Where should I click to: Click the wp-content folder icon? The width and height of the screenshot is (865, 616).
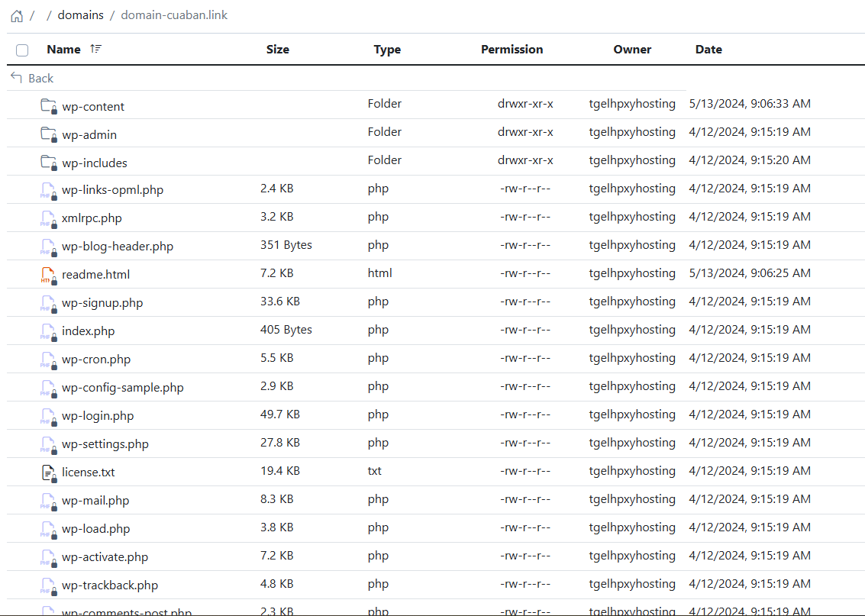click(x=49, y=106)
